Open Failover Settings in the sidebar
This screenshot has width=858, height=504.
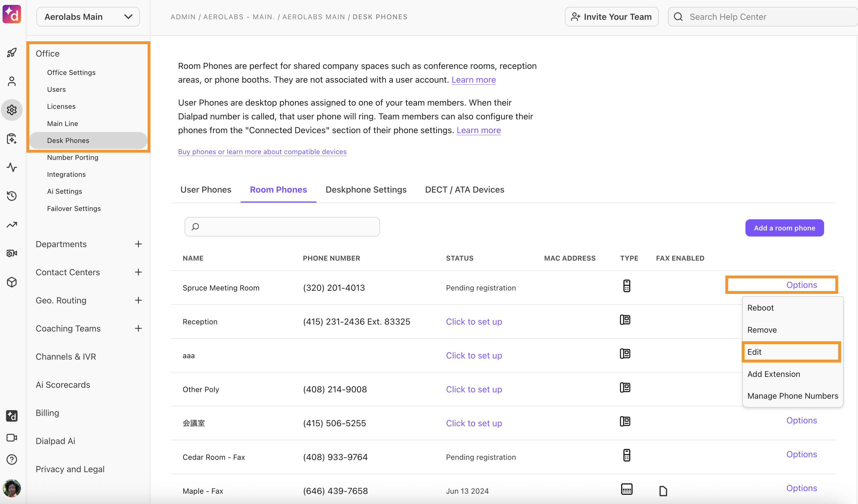74,209
